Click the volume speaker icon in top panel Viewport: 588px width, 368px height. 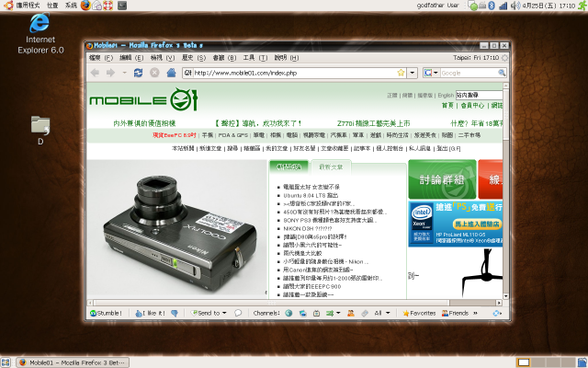pyautogui.click(x=514, y=6)
